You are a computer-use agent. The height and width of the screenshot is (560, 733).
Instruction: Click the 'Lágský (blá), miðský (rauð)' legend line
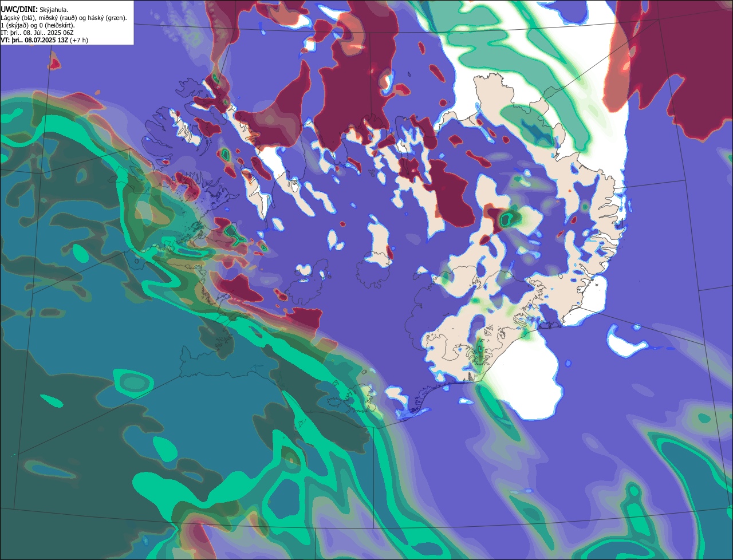coord(64,18)
